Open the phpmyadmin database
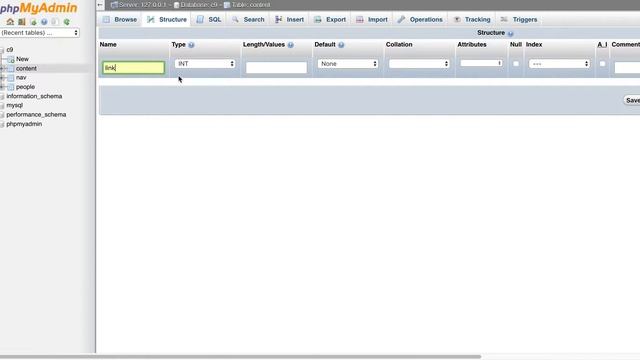640x360 pixels. tap(24, 124)
